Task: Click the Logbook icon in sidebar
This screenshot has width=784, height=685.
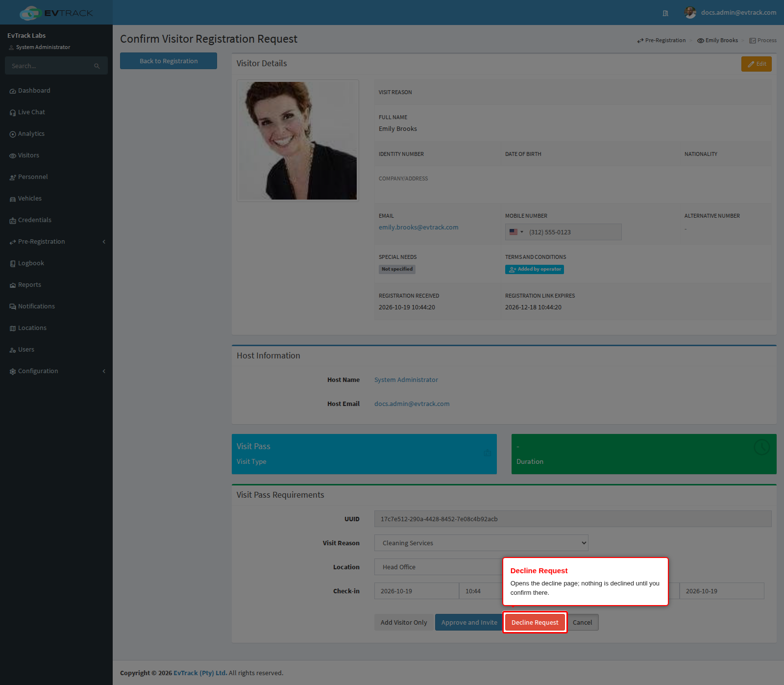Action: coord(13,264)
